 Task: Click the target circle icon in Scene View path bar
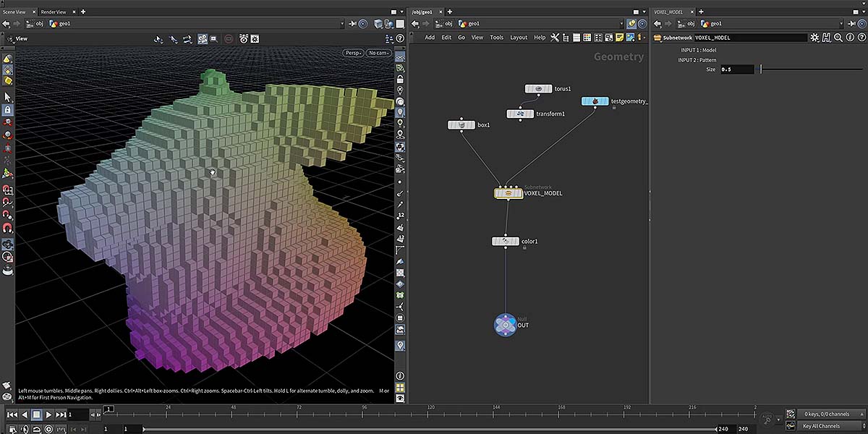[363, 24]
